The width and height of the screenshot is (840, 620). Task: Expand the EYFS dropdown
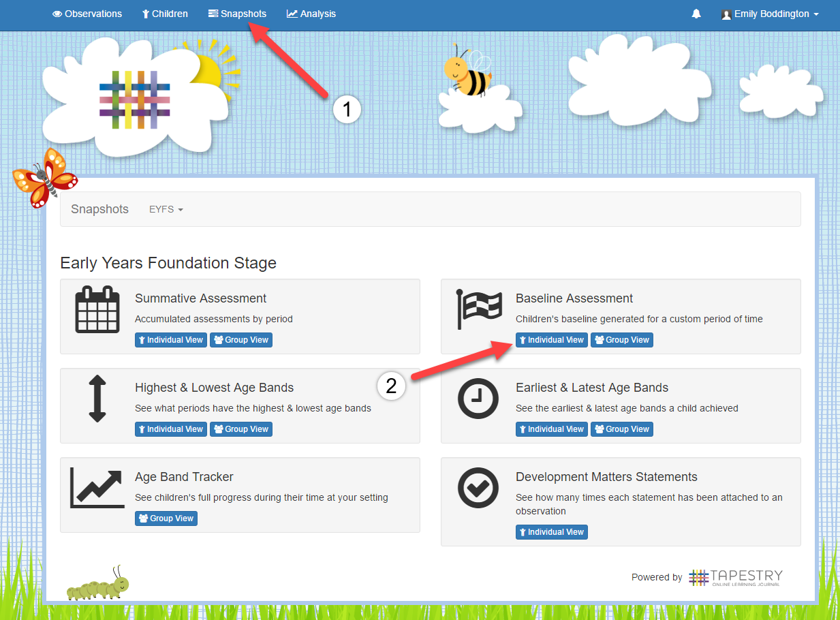pyautogui.click(x=166, y=209)
